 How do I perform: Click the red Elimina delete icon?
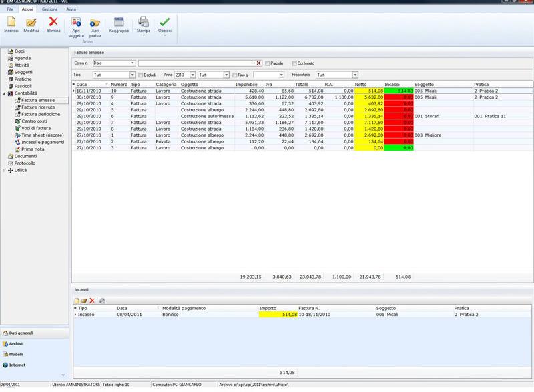pos(53,23)
